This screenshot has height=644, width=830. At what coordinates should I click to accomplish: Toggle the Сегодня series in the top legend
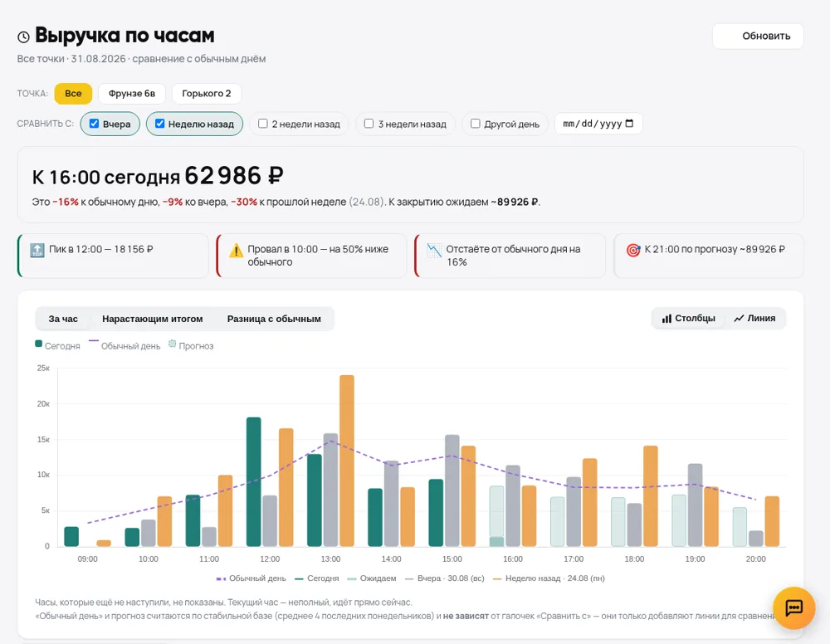pyautogui.click(x=57, y=345)
